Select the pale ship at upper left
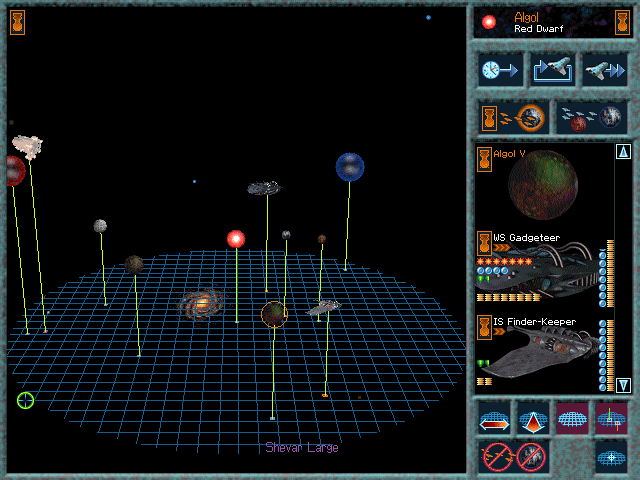Image resolution: width=640 pixels, height=480 pixels. pos(28,147)
